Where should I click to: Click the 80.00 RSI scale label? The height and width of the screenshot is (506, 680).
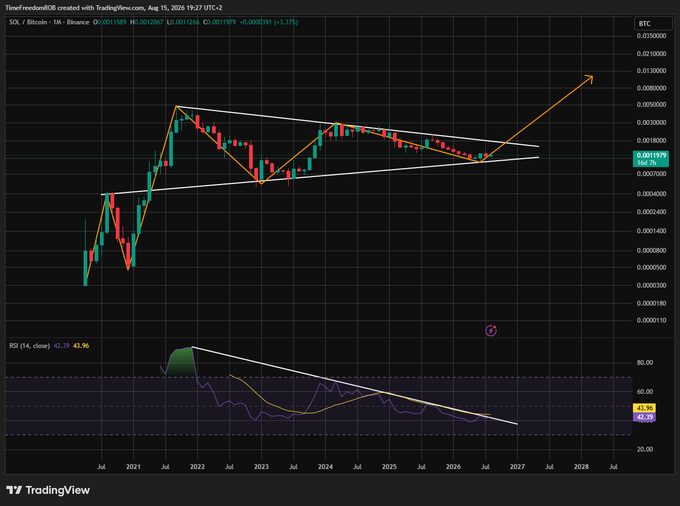[645, 362]
